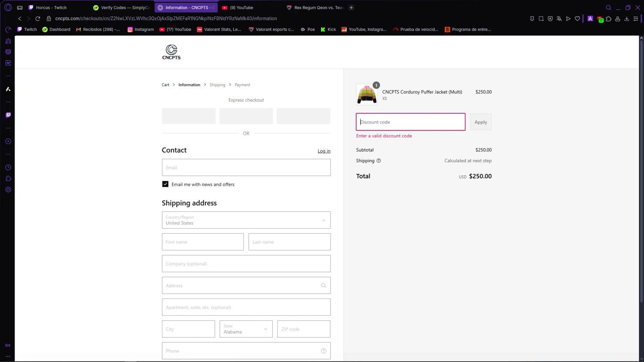Open the purple A extension icon
This screenshot has height=362, width=644.
pyautogui.click(x=590, y=18)
